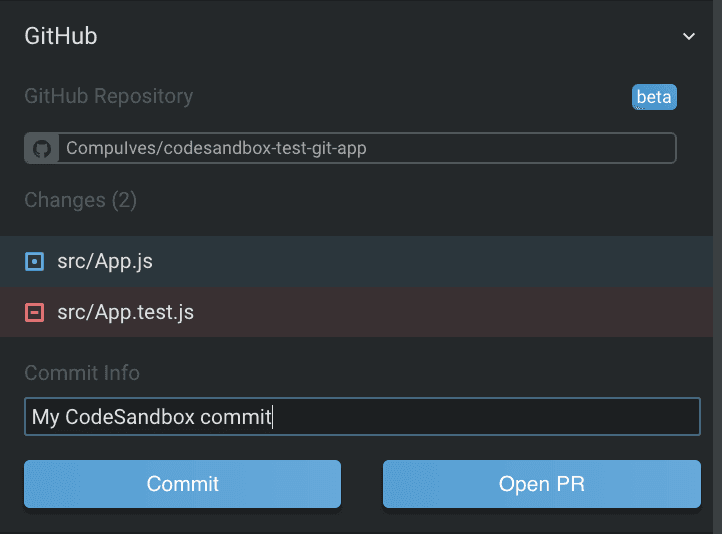Click the GitHub Repository heading
Image resolution: width=722 pixels, height=534 pixels.
point(109,97)
